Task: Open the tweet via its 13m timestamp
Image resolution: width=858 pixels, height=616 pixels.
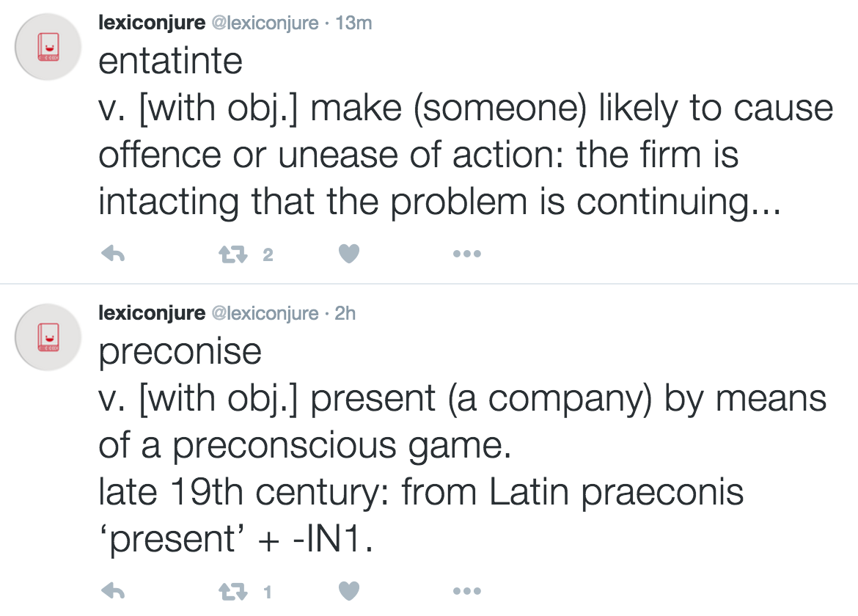Action: [x=353, y=23]
